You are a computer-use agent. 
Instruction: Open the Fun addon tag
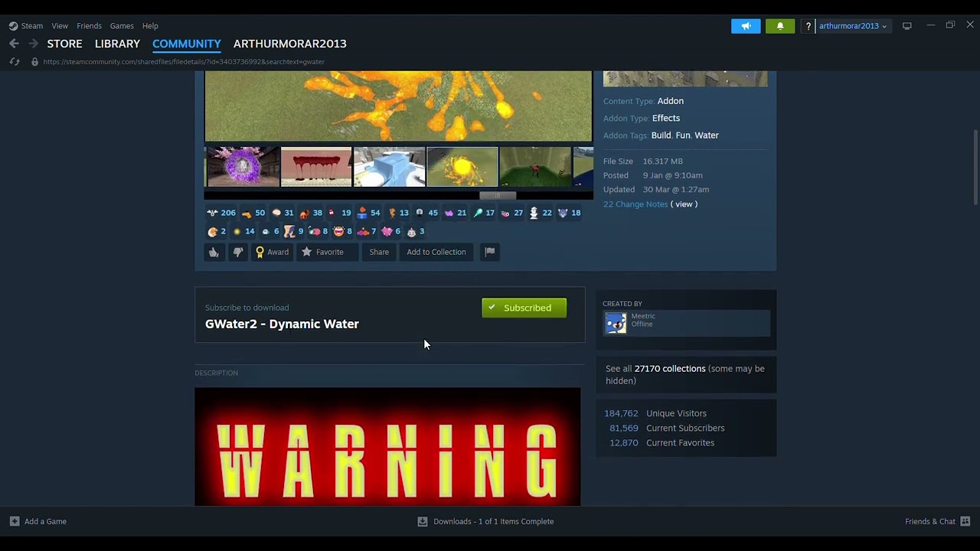683,135
